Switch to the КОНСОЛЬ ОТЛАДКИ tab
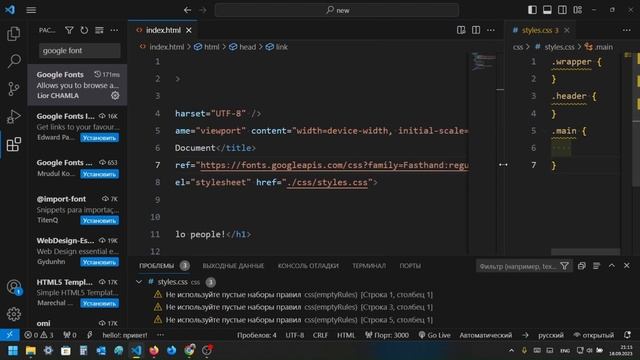640x360 pixels. point(308,266)
